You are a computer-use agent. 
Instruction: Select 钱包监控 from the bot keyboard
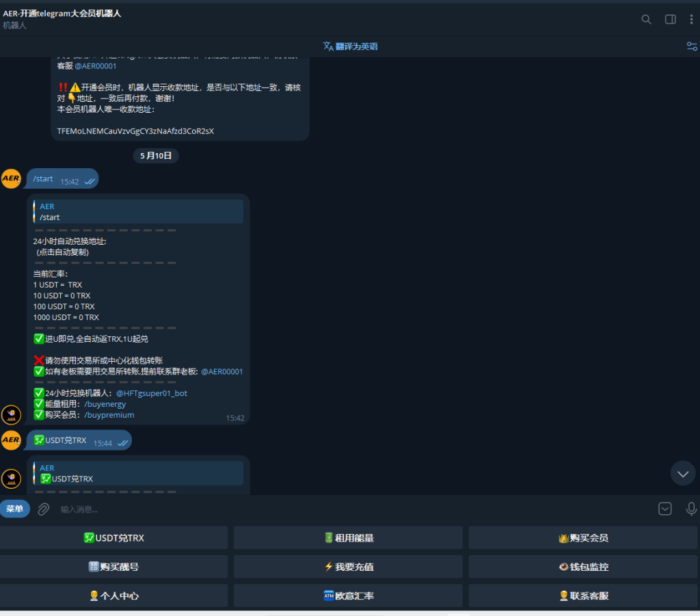(x=583, y=566)
